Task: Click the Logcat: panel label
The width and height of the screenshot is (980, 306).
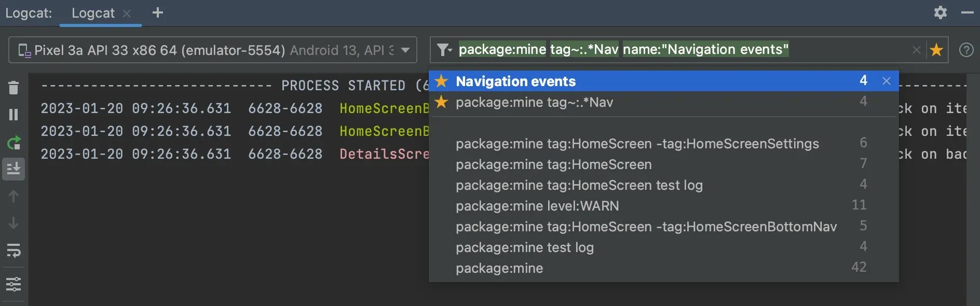Action: [x=29, y=13]
